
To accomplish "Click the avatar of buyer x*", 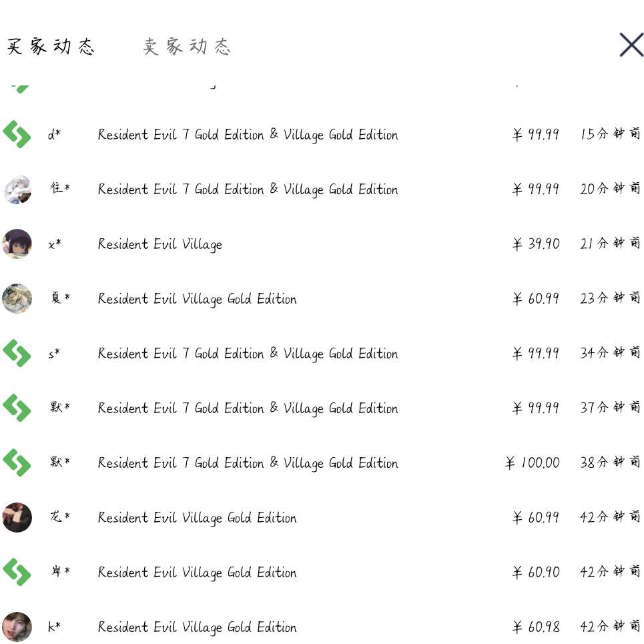I will click(x=17, y=244).
